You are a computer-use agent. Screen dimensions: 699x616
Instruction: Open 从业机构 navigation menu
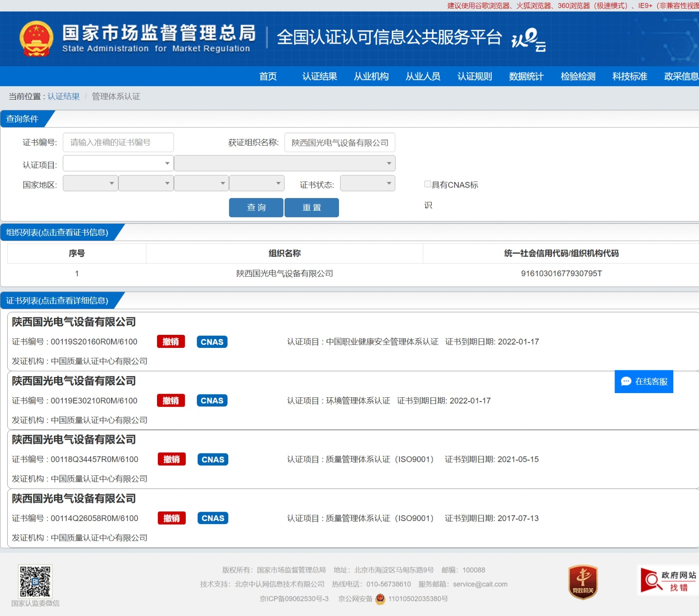click(x=371, y=76)
